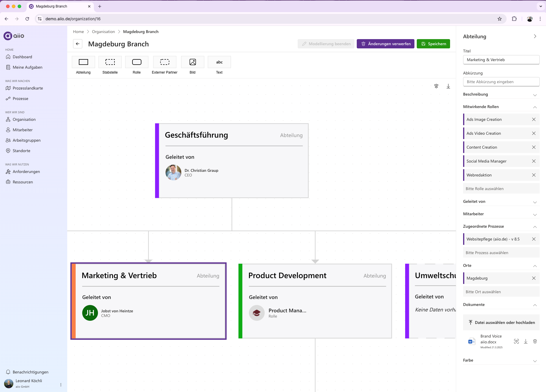Open Mitarbeiter in the sidebar
Image resolution: width=546 pixels, height=392 pixels.
[x=22, y=130]
